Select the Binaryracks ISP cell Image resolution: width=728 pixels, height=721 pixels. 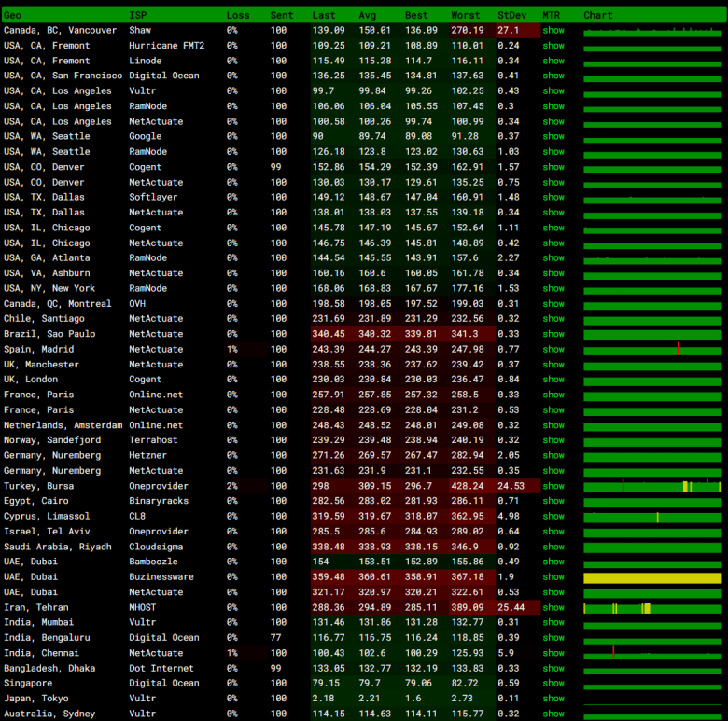[159, 501]
